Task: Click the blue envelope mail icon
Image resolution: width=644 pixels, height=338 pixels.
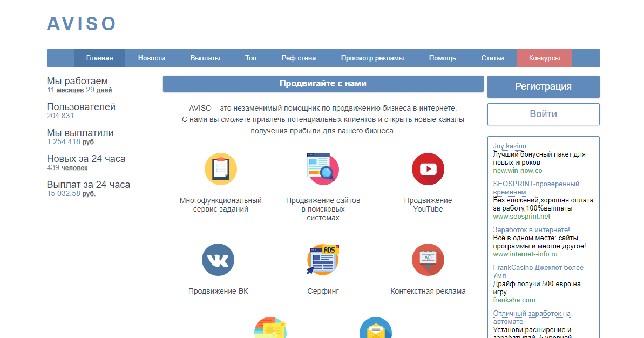Action: 376,329
